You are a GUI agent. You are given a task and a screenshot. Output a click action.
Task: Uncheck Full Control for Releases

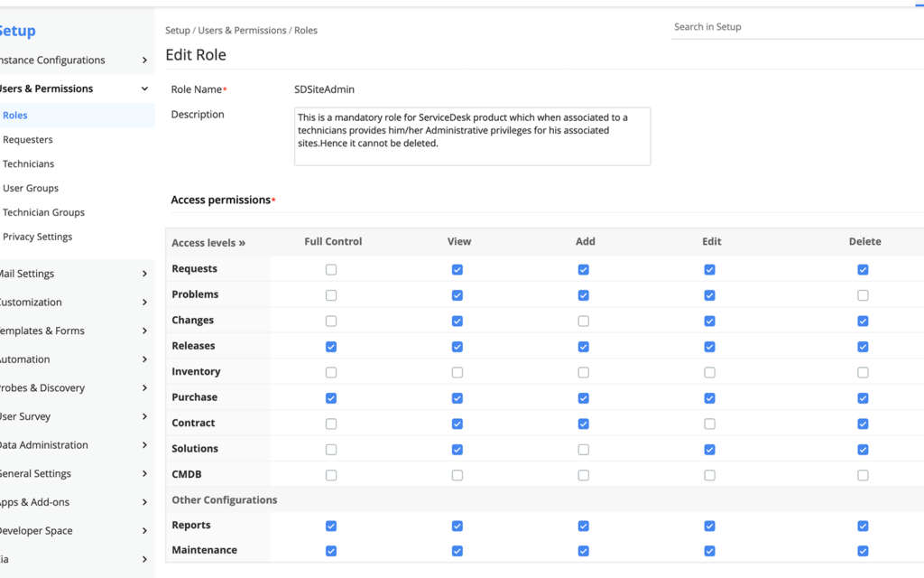[331, 347]
